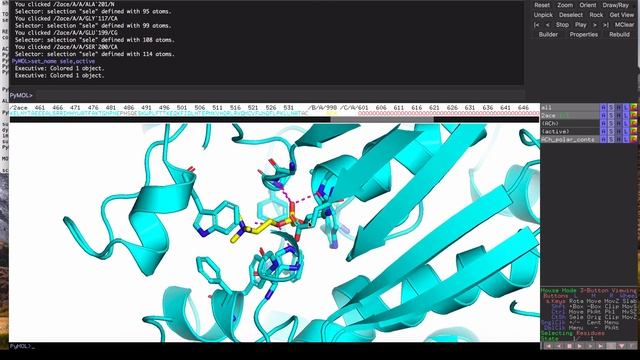
Task: Click the Reset view button
Action: (x=542, y=5)
